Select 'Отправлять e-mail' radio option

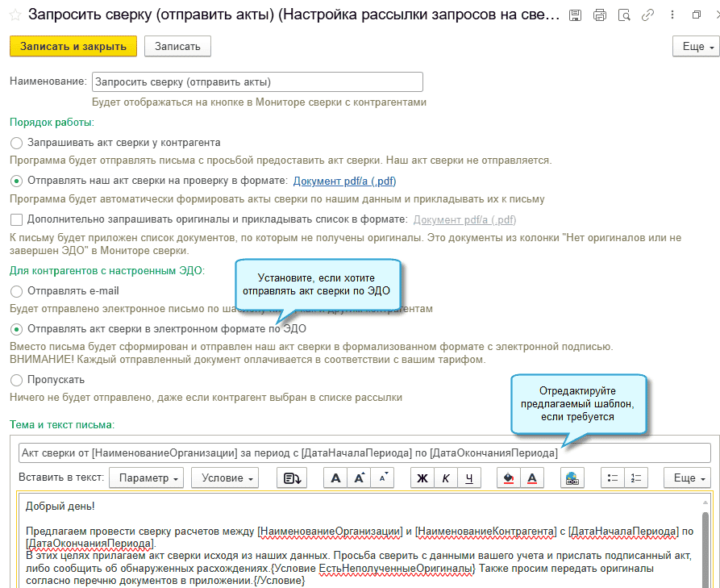click(17, 291)
